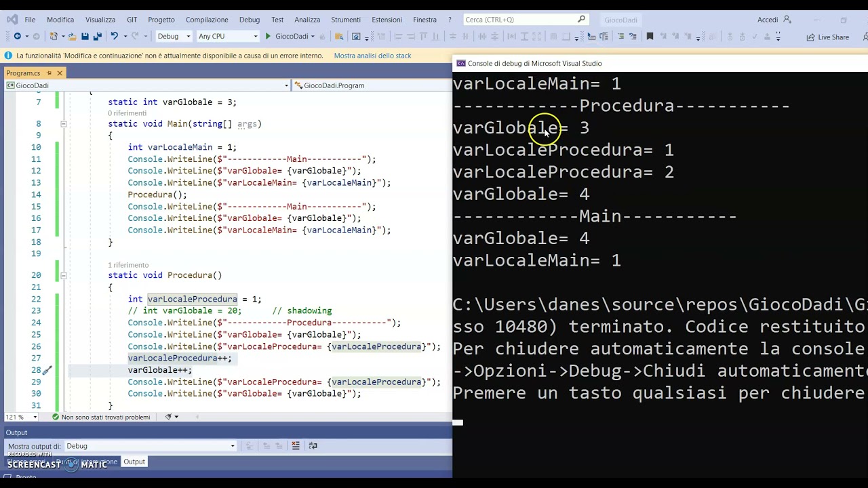Open the Compilazione menu

click(207, 20)
